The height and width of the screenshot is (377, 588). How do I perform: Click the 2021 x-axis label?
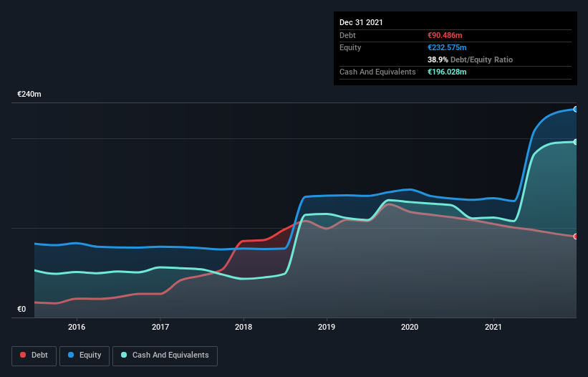pyautogui.click(x=493, y=327)
